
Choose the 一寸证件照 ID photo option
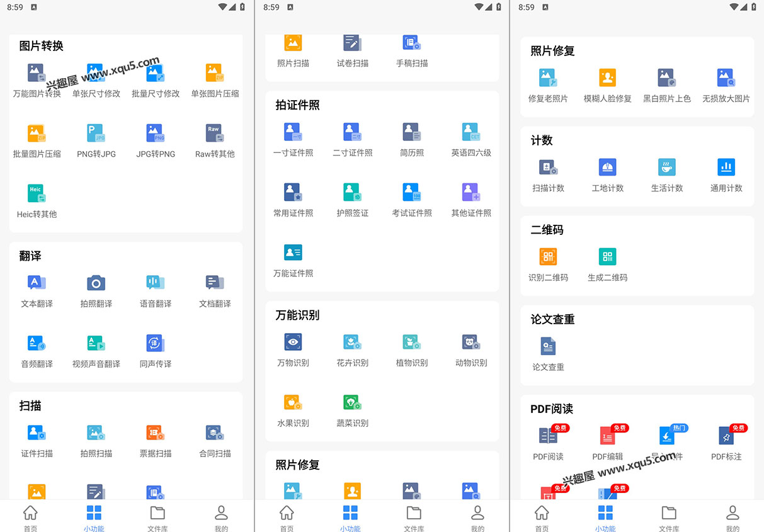(293, 132)
